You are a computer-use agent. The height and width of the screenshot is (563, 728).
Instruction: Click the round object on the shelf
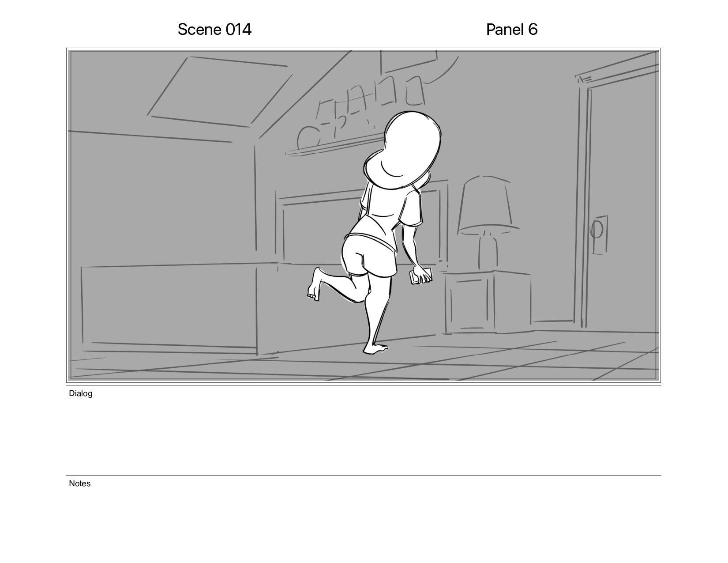(308, 138)
